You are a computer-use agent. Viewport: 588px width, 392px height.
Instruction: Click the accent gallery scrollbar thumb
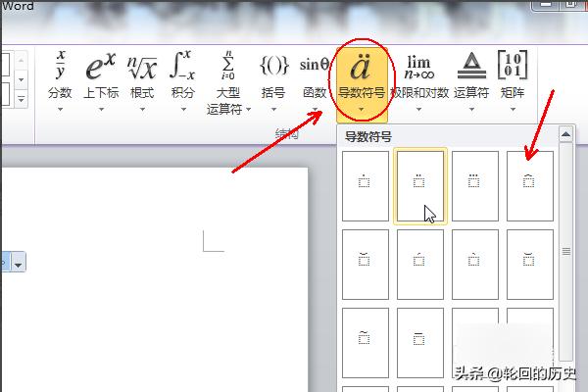565,251
